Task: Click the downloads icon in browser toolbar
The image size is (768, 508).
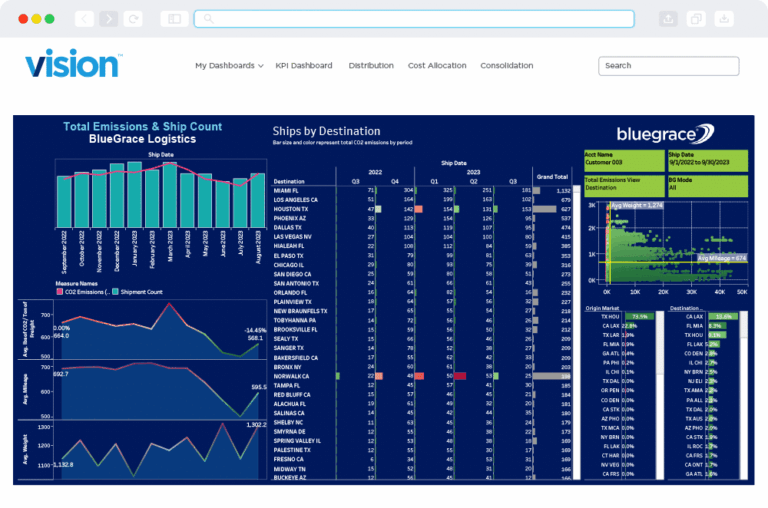Action: (x=724, y=19)
